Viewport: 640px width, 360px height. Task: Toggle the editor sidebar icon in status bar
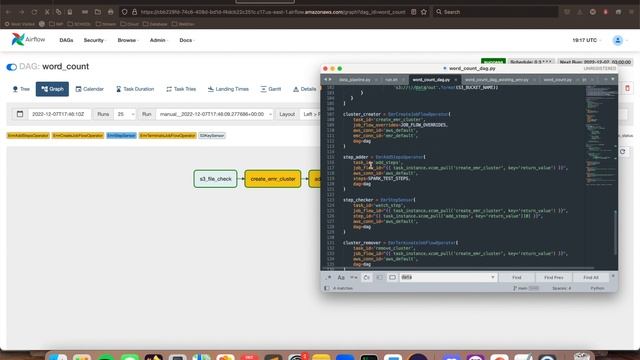tap(327, 288)
